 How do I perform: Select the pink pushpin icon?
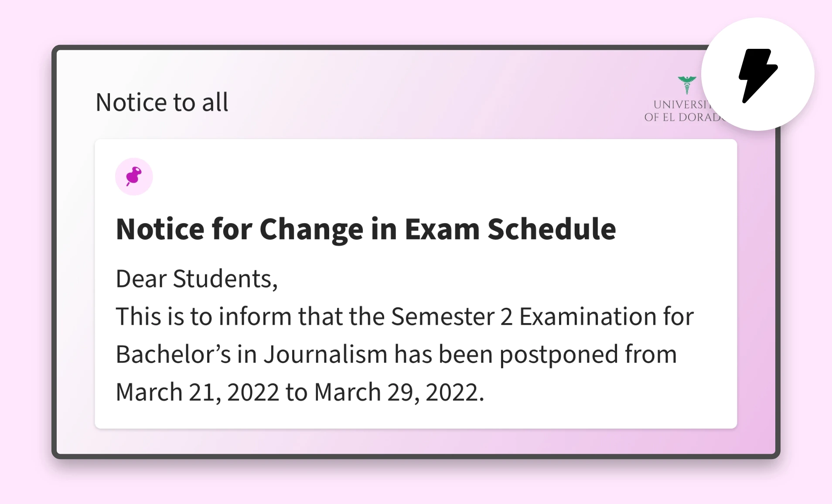[134, 177]
